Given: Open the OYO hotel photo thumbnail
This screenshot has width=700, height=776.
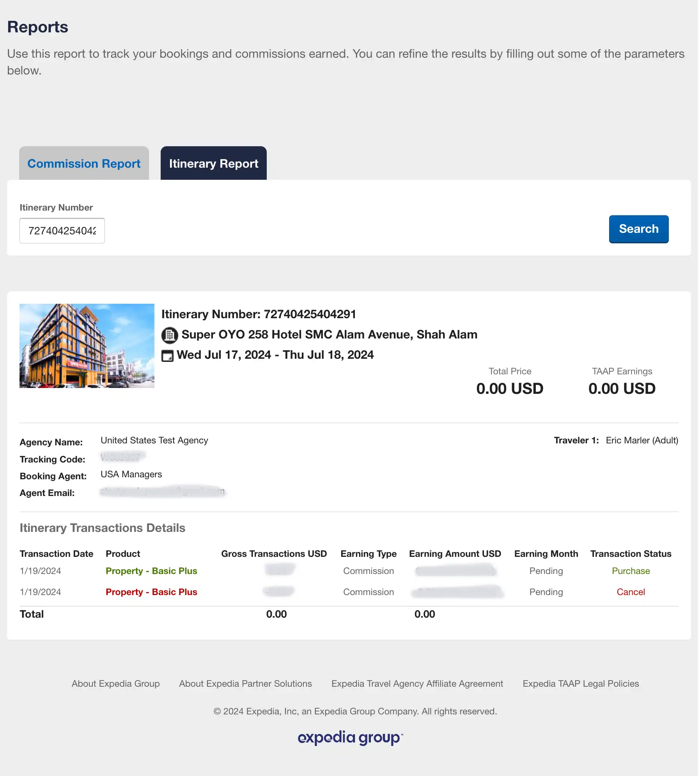Looking at the screenshot, I should 87,346.
